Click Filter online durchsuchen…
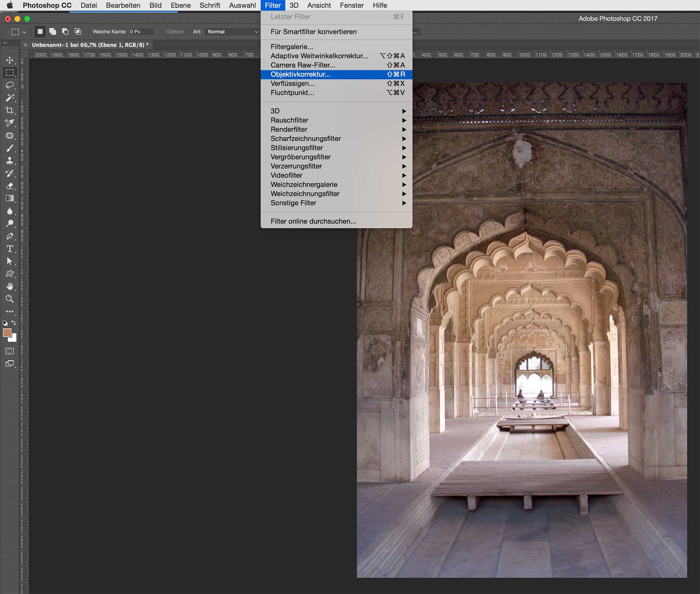The width and height of the screenshot is (700, 594). click(336, 221)
